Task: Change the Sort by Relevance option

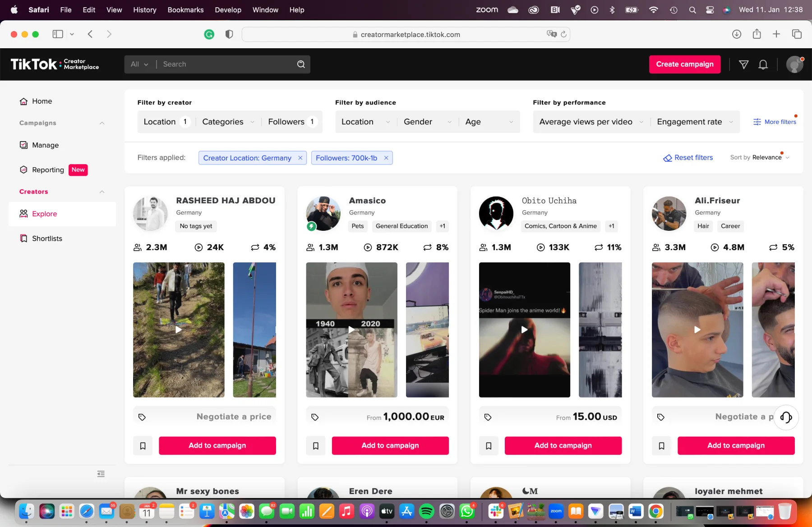Action: pos(760,157)
